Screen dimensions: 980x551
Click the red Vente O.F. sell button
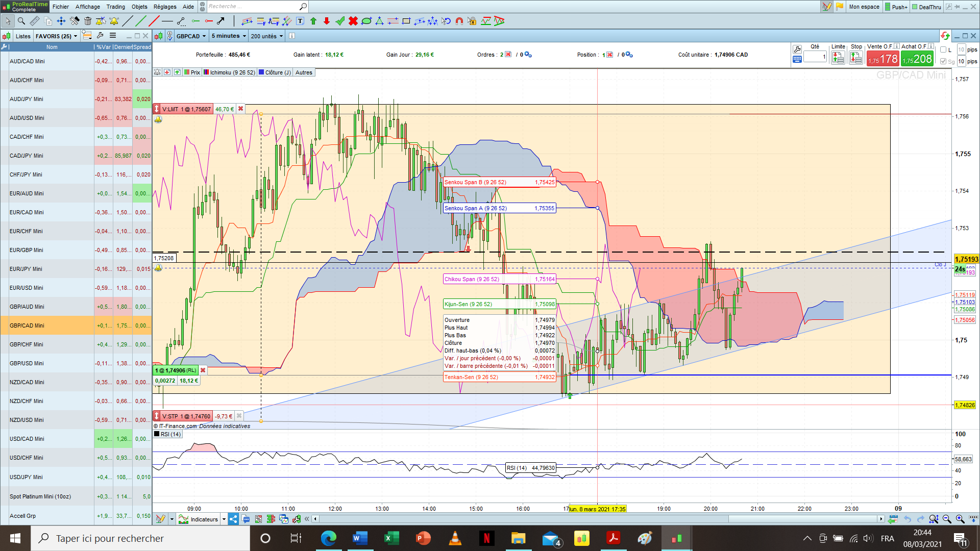[883, 59]
